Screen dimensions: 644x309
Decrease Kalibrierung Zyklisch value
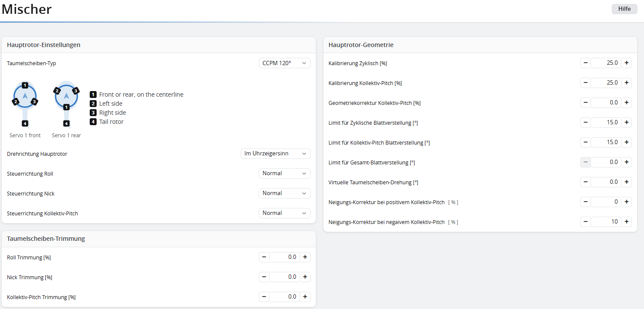coord(585,63)
